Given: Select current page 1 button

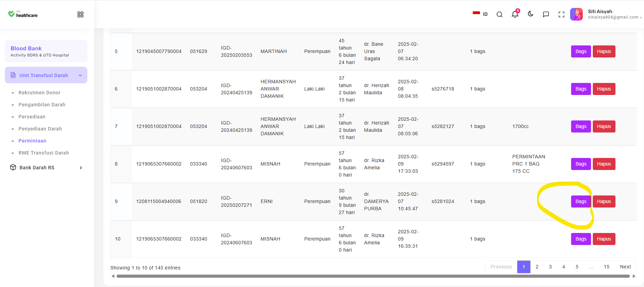Looking at the screenshot, I should [x=524, y=267].
